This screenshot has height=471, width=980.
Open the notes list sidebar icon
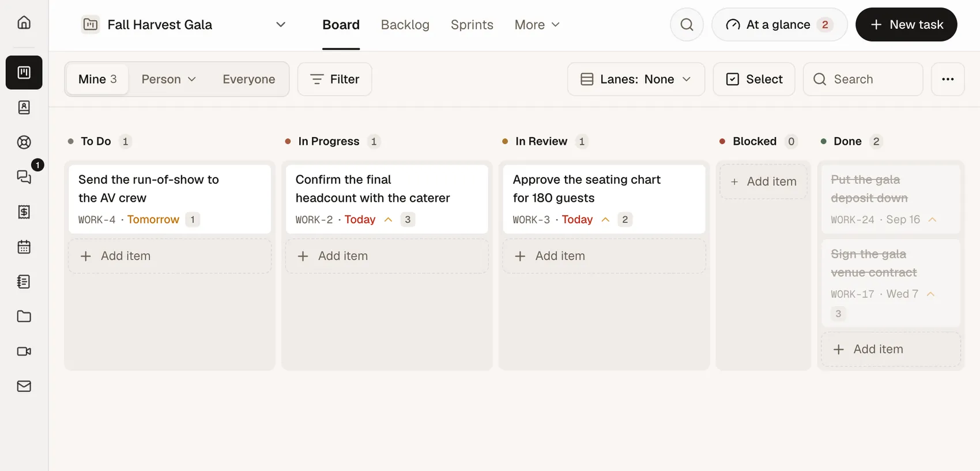coord(24,282)
